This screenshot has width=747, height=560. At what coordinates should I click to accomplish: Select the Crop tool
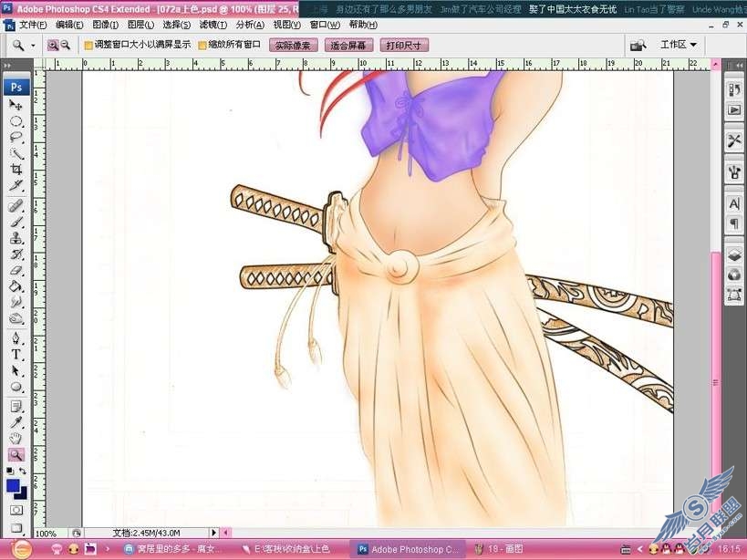pyautogui.click(x=16, y=170)
